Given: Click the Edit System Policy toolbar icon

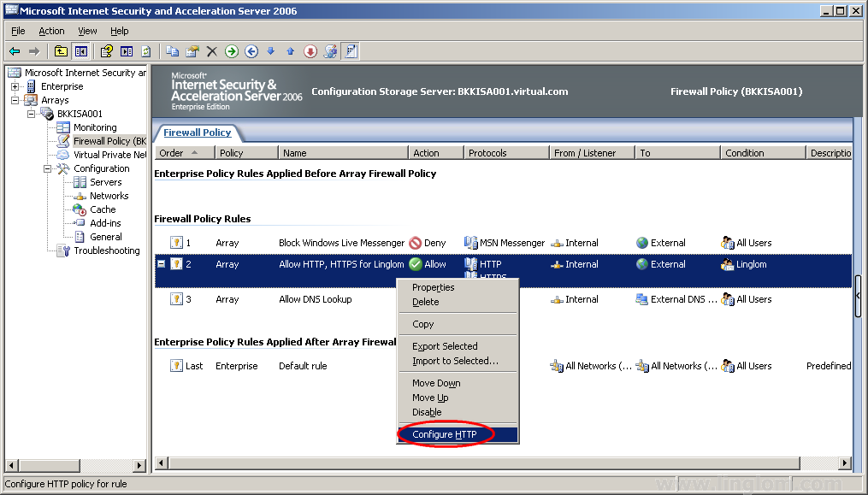Looking at the screenshot, I should click(x=330, y=51).
